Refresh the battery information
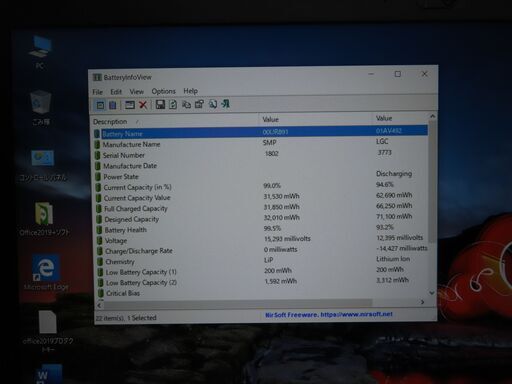This screenshot has width=512, height=384. (173, 105)
